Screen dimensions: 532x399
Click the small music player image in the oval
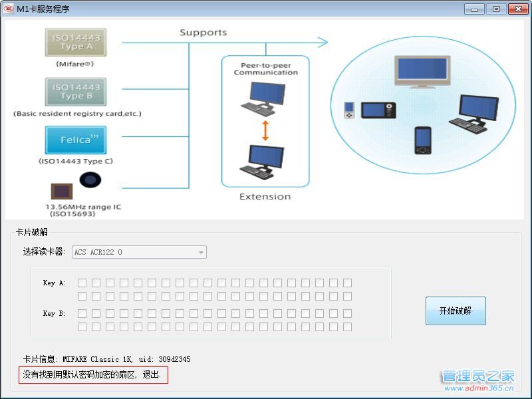click(x=349, y=110)
